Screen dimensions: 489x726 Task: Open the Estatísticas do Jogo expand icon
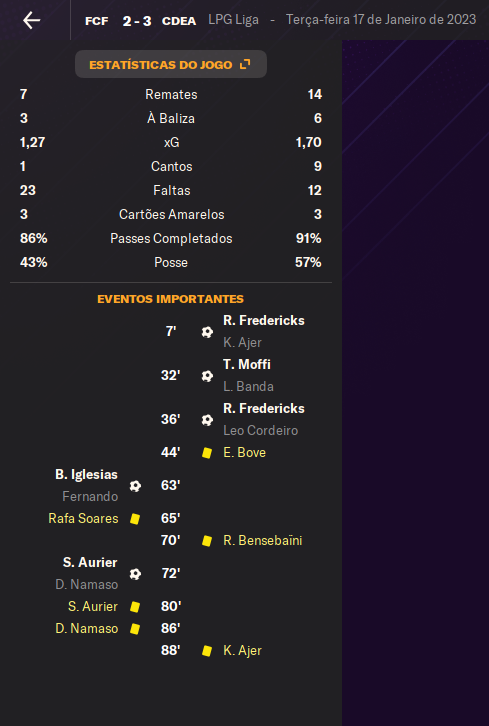tap(245, 64)
